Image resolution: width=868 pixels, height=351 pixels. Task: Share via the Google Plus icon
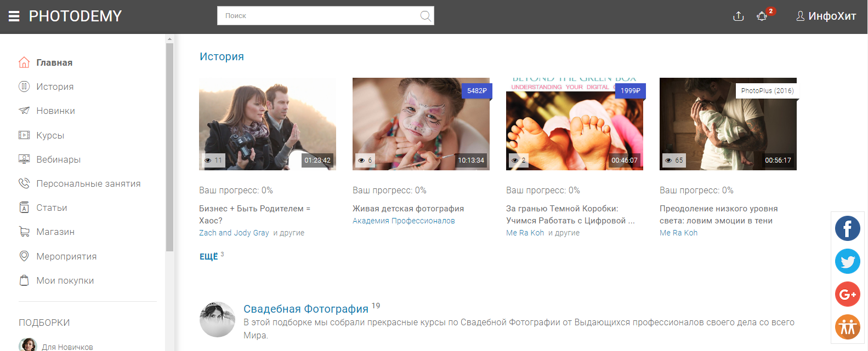pos(847,294)
